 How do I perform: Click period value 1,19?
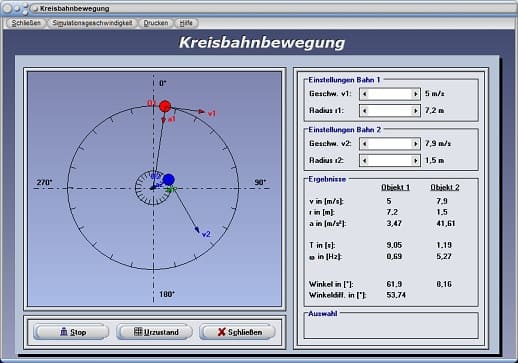(444, 245)
